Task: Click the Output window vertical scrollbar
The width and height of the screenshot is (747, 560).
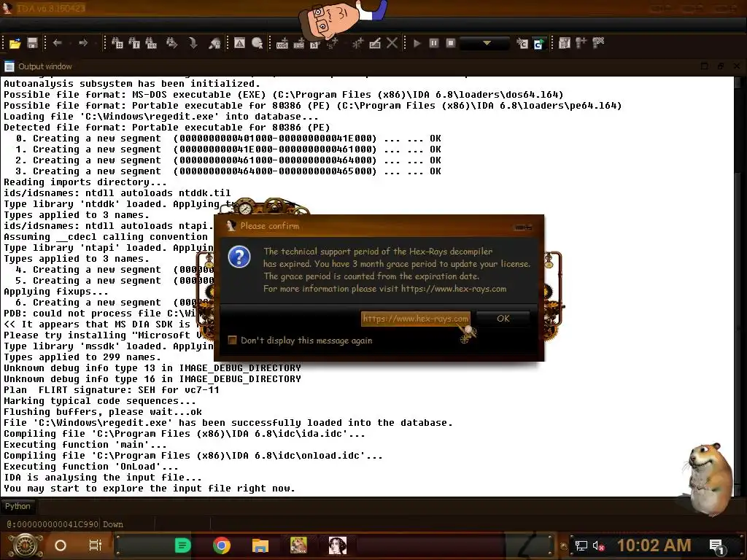Action: (x=738, y=286)
